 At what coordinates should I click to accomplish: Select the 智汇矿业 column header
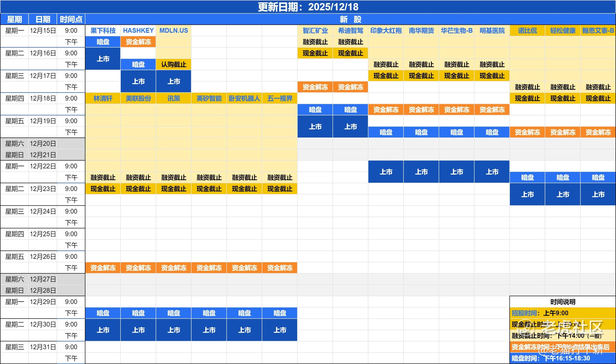click(315, 31)
